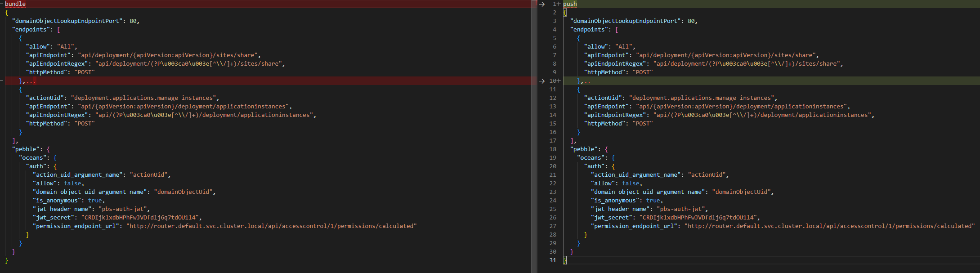Click the "POST" value on line 9
980x273 pixels.
[643, 72]
